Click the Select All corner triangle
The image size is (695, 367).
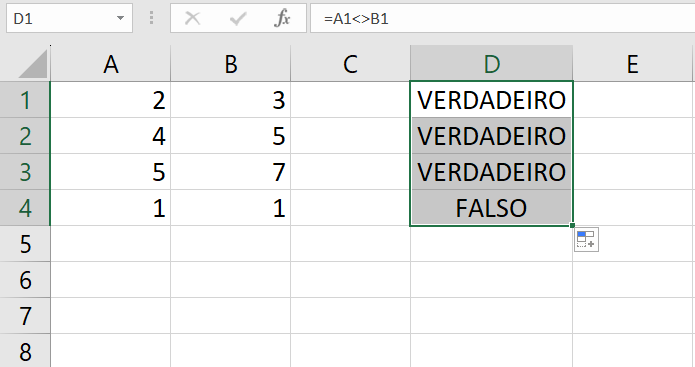[32, 64]
